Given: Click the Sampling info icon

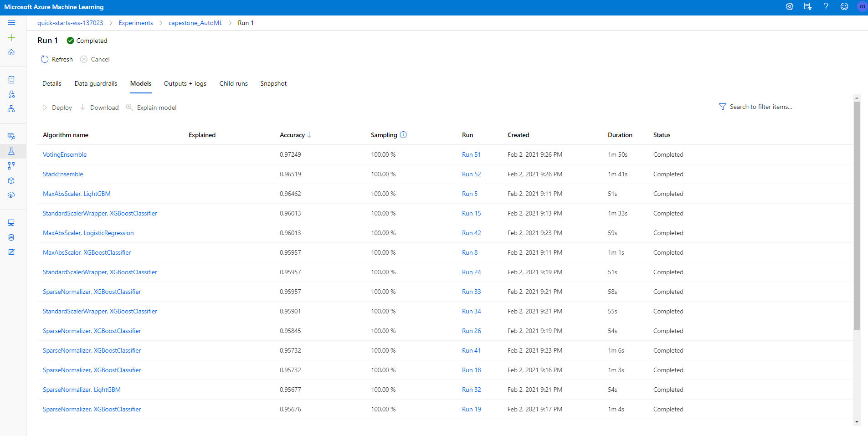Looking at the screenshot, I should pos(403,135).
